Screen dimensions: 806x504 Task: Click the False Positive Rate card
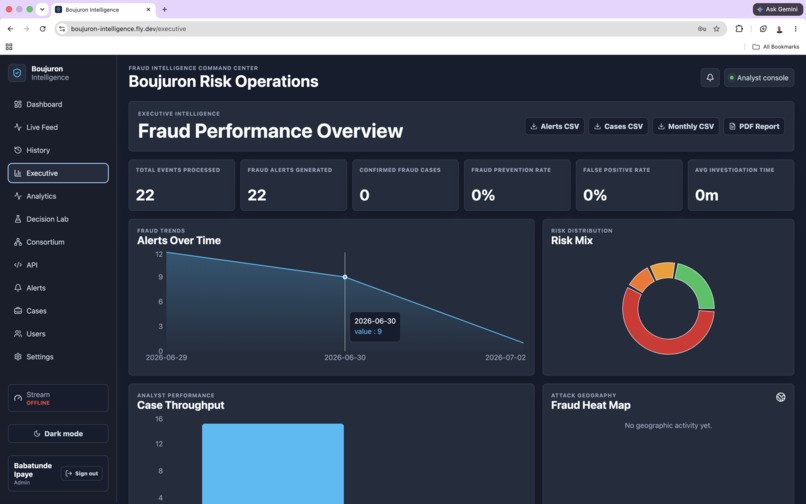point(629,185)
